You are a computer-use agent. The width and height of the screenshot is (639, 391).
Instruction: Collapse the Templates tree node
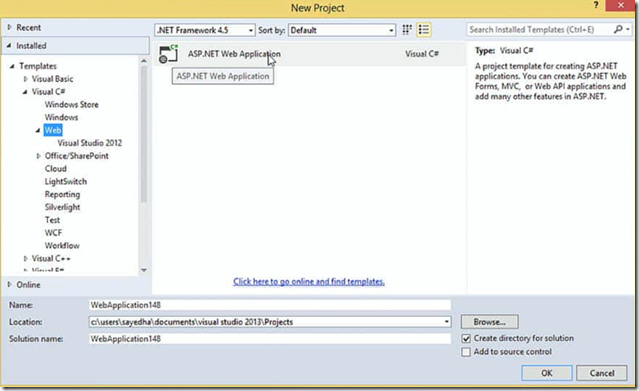(x=12, y=66)
